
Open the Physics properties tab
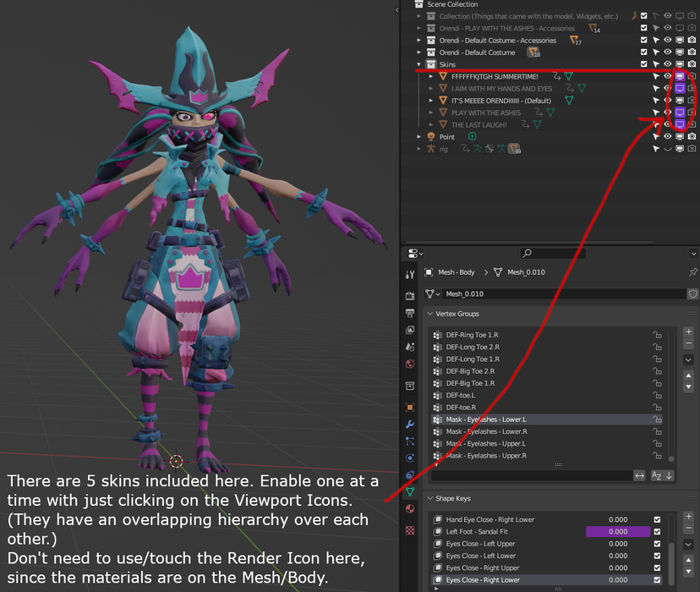tap(410, 458)
